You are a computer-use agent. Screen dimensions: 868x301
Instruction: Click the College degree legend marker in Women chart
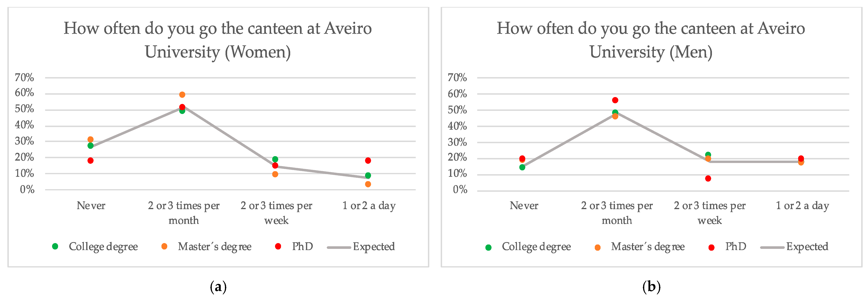click(x=55, y=246)
